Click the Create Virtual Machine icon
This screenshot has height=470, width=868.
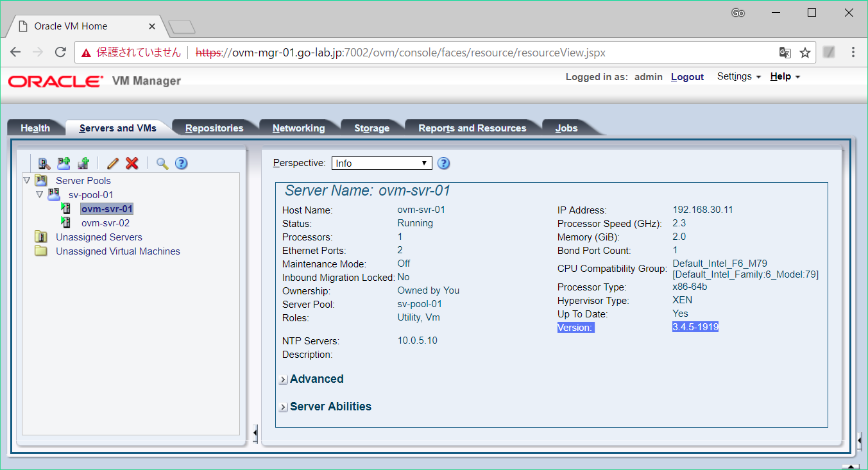(x=83, y=164)
